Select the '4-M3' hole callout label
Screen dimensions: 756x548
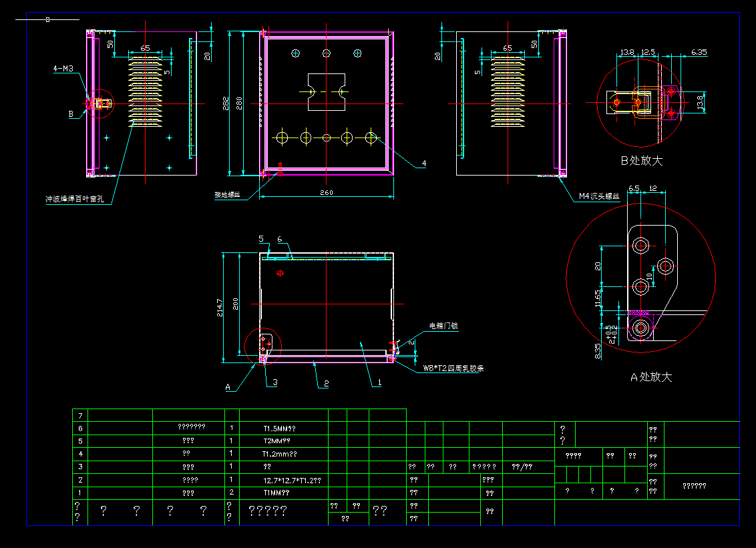[x=63, y=69]
